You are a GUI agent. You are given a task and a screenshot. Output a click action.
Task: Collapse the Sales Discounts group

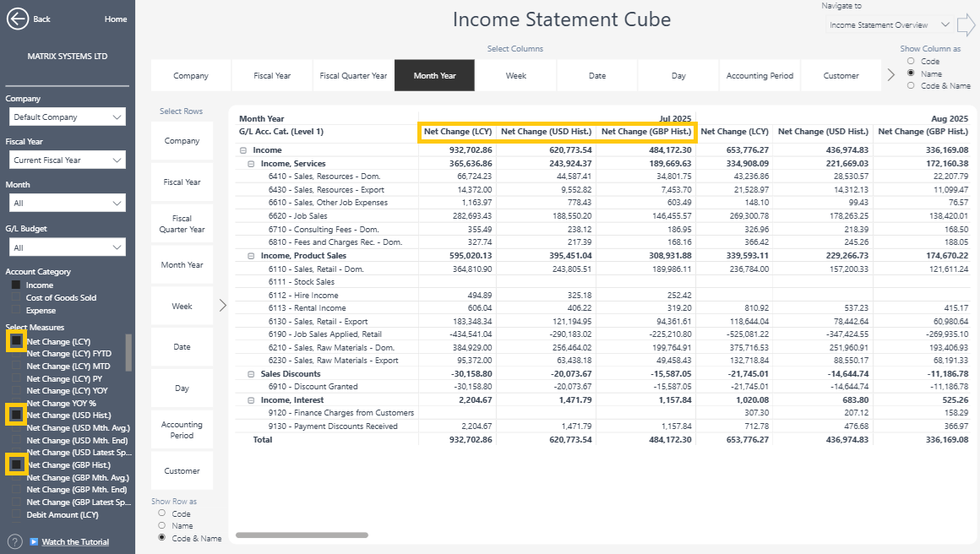252,373
